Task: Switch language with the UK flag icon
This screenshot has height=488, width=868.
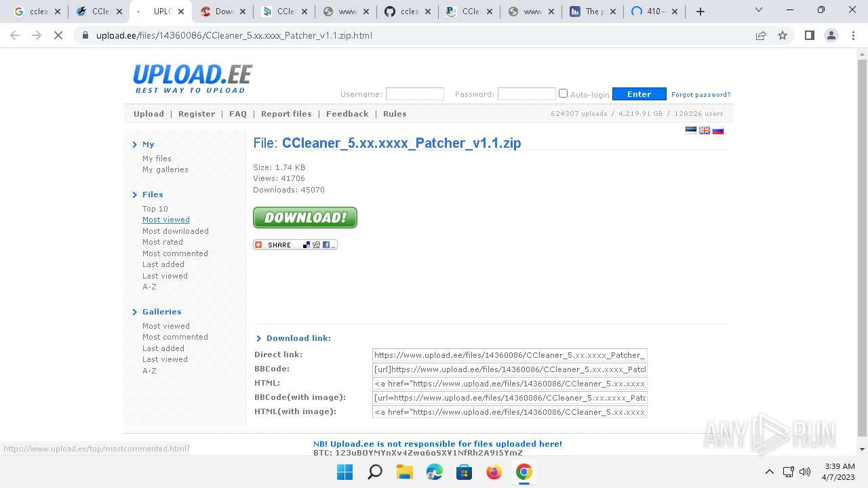Action: pos(705,130)
